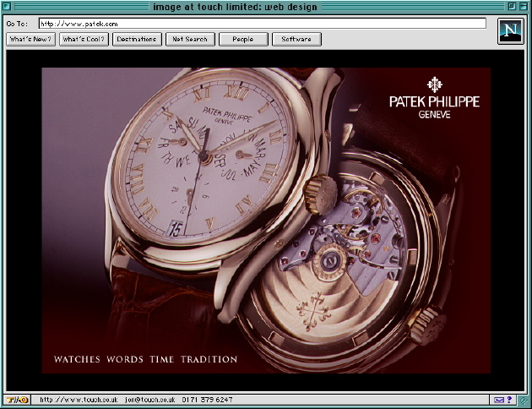The width and height of the screenshot is (532, 409).
Task: Click the window title 'image at touch limited'
Action: pyautogui.click(x=235, y=7)
